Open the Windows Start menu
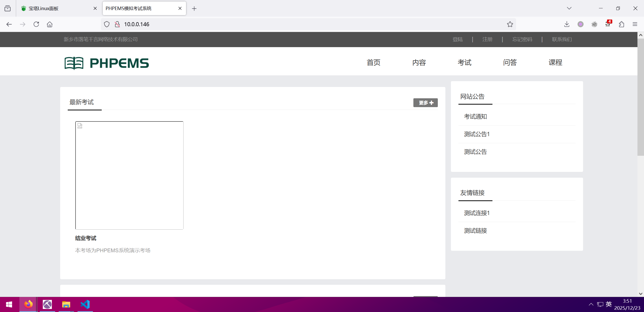 tap(9, 304)
